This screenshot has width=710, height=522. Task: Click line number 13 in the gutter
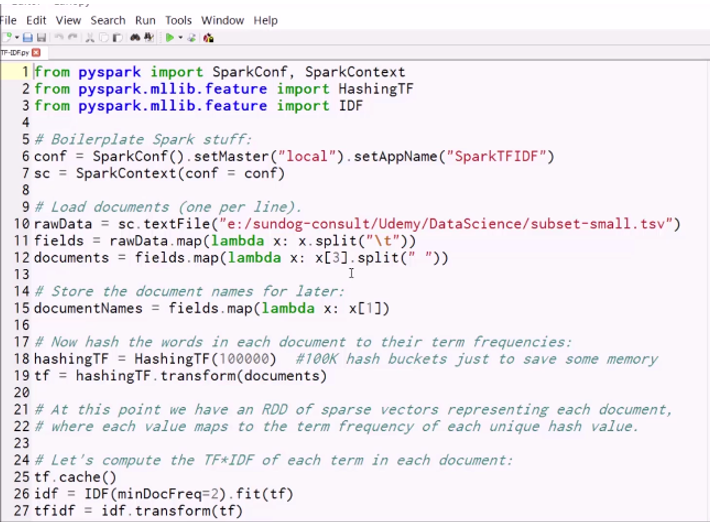click(x=21, y=274)
